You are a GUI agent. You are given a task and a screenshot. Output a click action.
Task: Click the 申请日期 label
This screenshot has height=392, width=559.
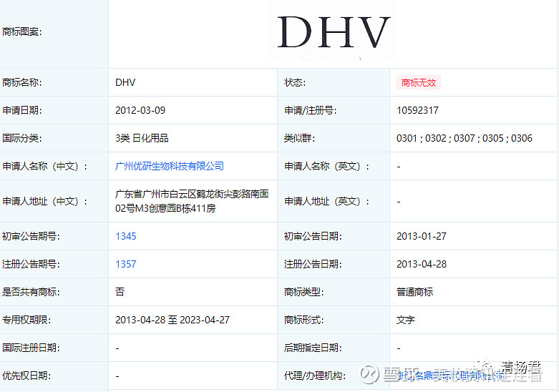[22, 110]
